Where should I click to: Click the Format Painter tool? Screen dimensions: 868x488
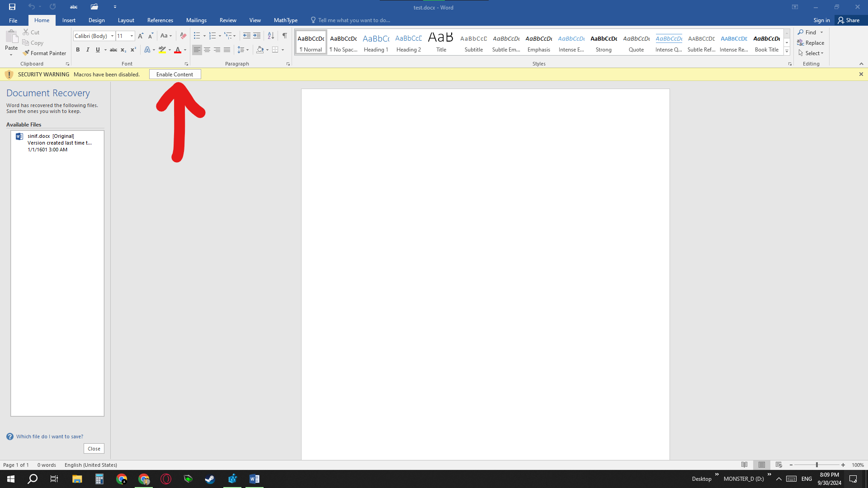[44, 53]
